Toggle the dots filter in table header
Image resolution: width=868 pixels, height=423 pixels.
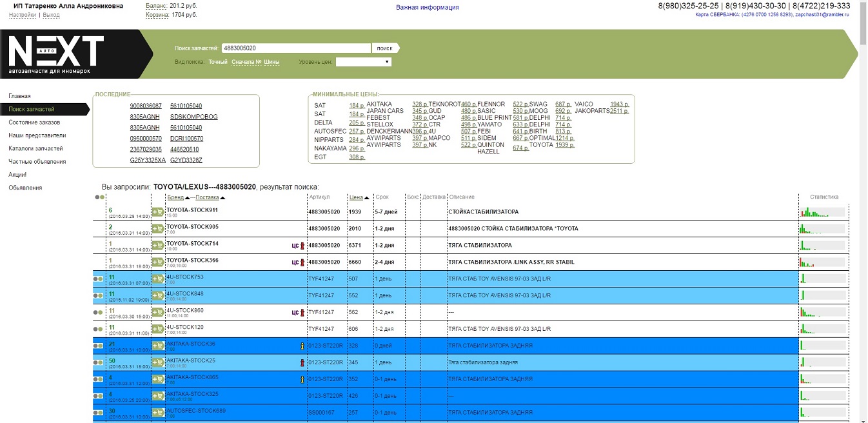click(x=99, y=197)
